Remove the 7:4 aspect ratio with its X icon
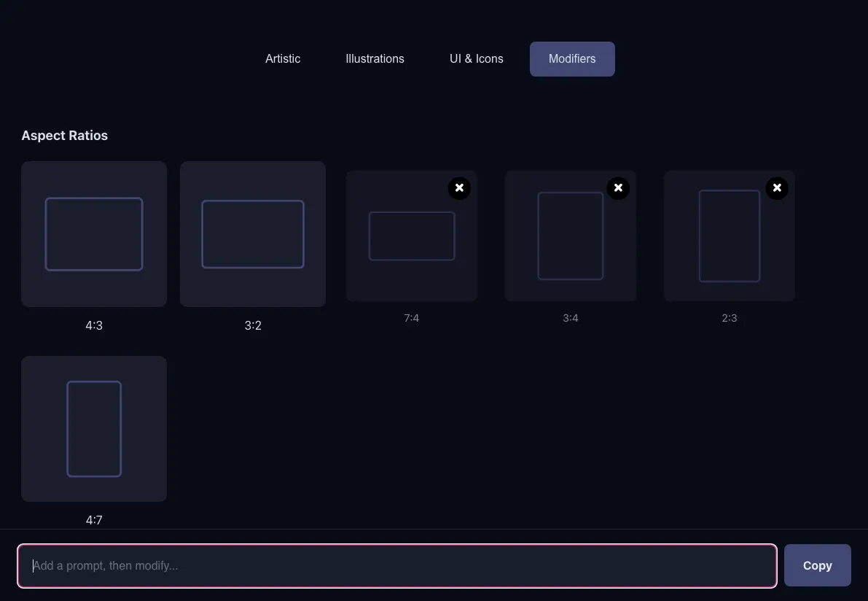868x601 pixels. 459,187
